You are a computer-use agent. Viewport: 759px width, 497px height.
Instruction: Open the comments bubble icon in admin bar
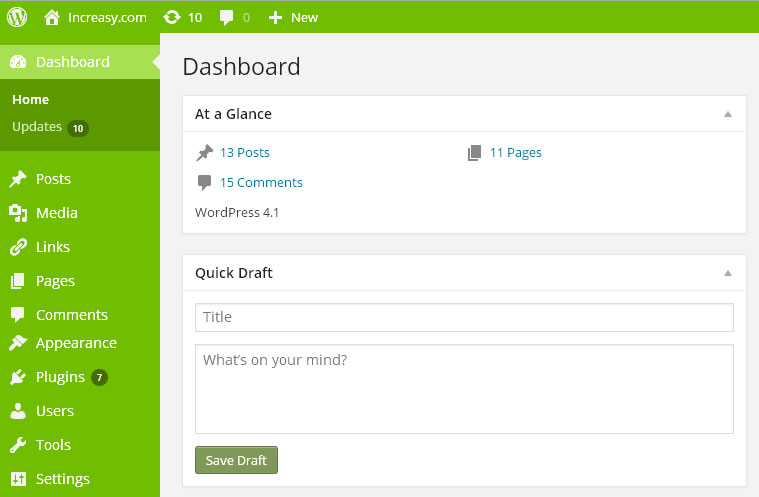(226, 18)
